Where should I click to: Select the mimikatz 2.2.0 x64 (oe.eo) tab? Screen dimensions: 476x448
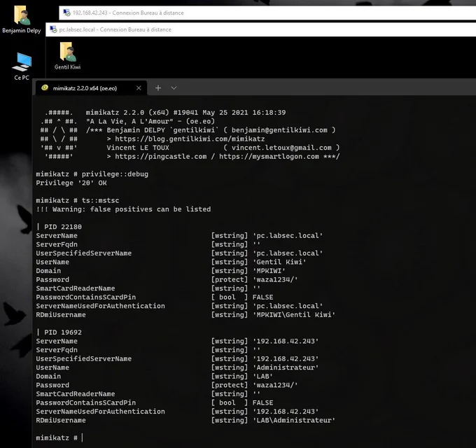tap(92, 88)
